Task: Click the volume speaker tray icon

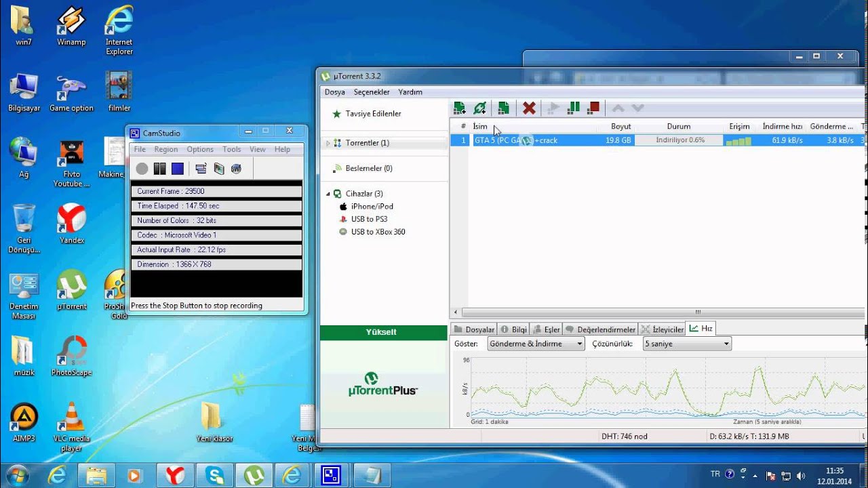Action: (x=802, y=476)
